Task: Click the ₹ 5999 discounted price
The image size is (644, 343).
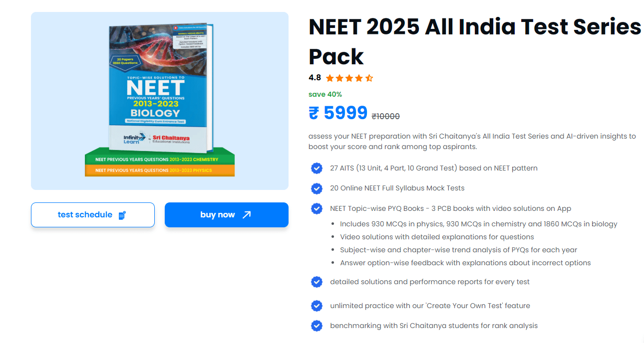Action: pyautogui.click(x=338, y=113)
